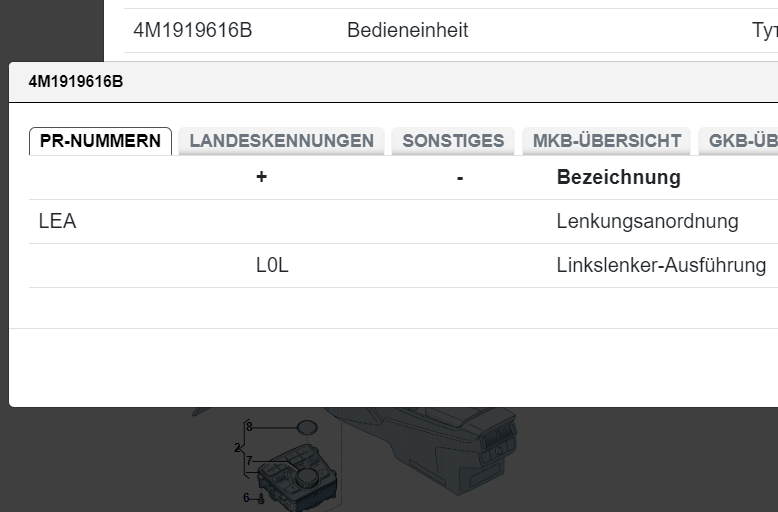Select the PR-NUMMERN tab
Image resolution: width=778 pixels, height=512 pixels.
click(x=100, y=141)
